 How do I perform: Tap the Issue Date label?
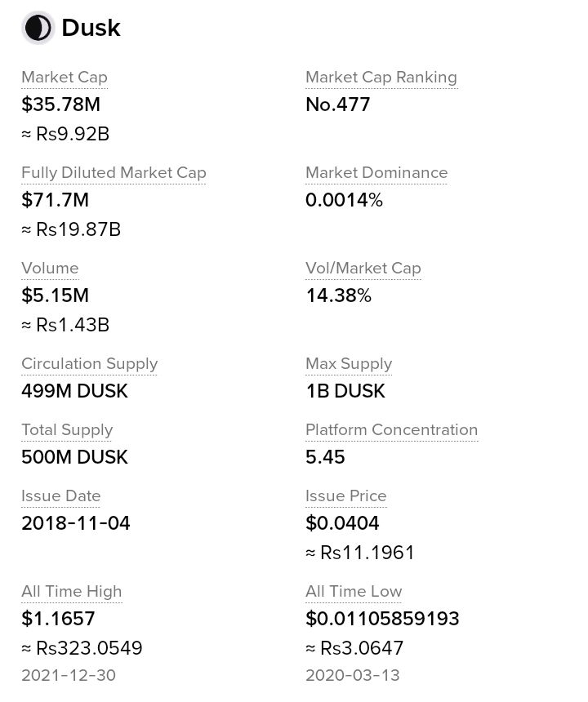[x=61, y=496]
